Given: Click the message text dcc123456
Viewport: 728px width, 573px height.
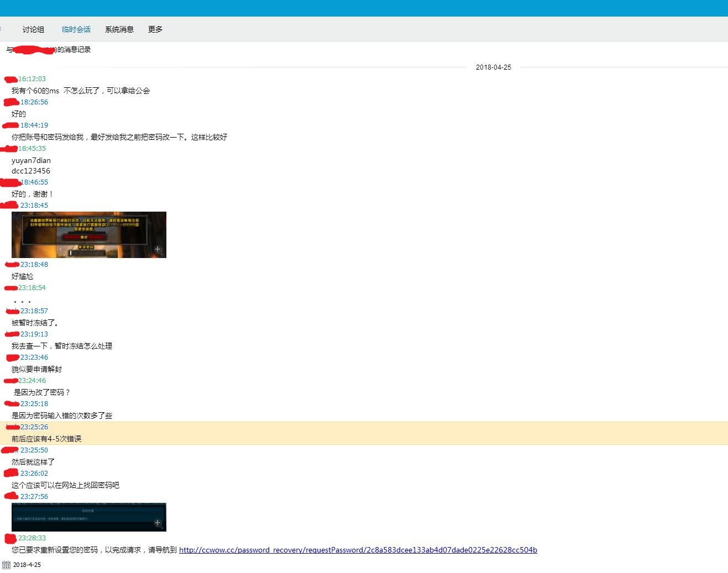Looking at the screenshot, I should (31, 171).
